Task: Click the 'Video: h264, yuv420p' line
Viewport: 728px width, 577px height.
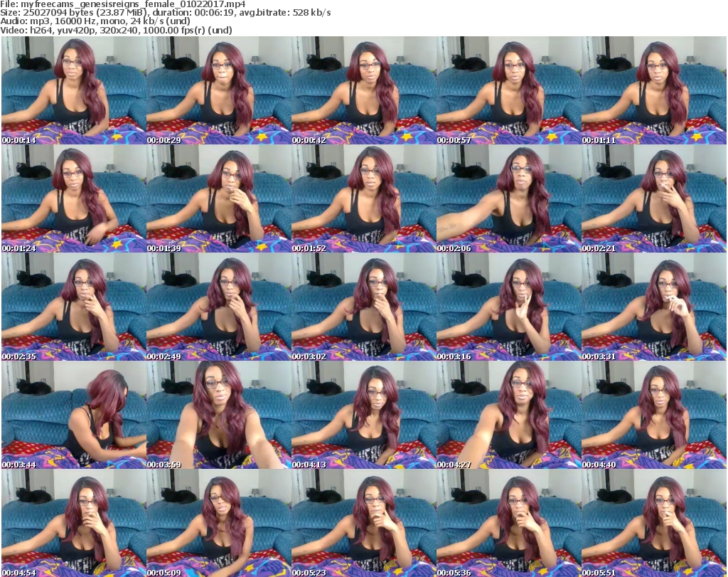Action: (116, 30)
